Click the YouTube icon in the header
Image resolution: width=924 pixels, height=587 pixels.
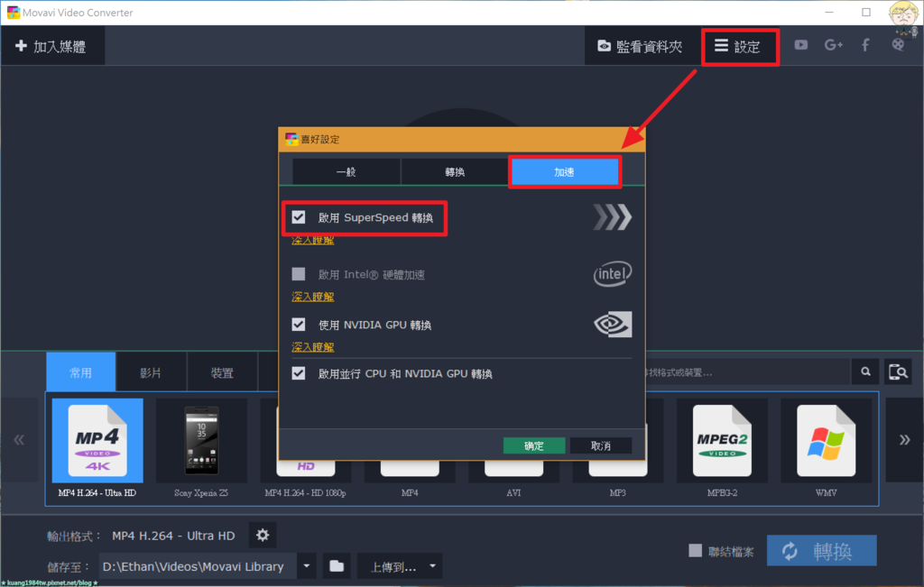click(801, 45)
